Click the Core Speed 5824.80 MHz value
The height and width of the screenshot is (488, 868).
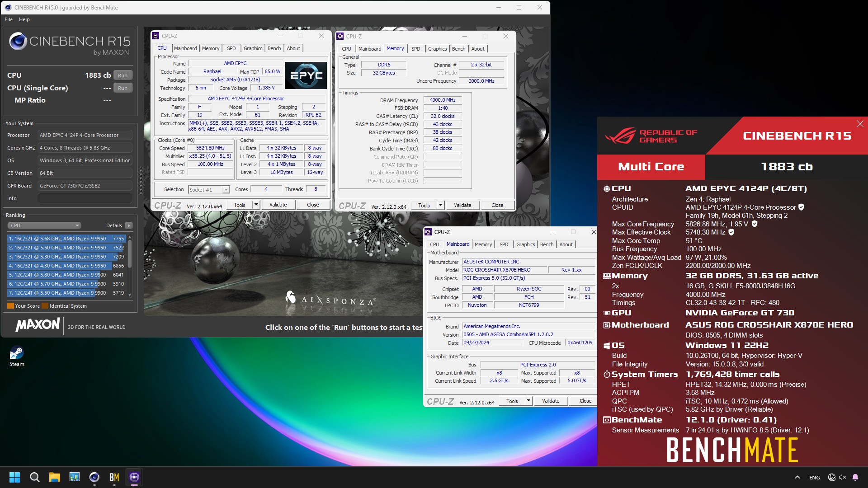(x=210, y=148)
